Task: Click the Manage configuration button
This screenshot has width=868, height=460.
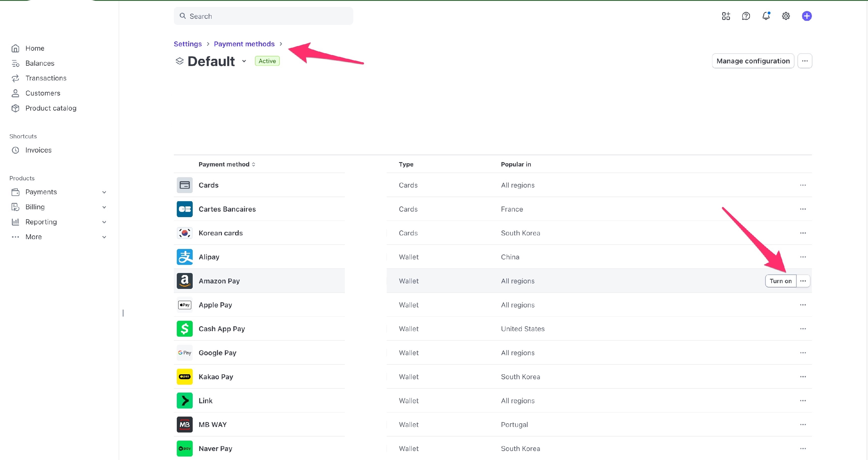Action: [753, 61]
